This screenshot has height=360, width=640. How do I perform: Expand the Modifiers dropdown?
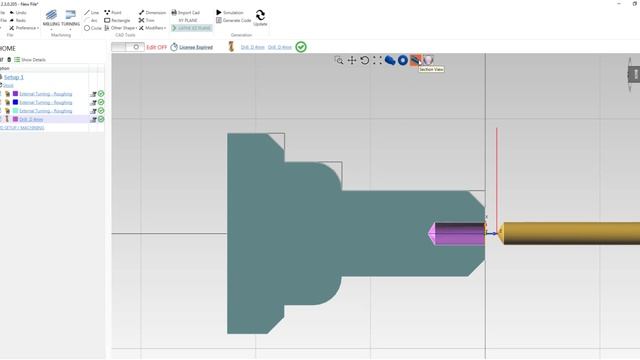tap(152, 28)
